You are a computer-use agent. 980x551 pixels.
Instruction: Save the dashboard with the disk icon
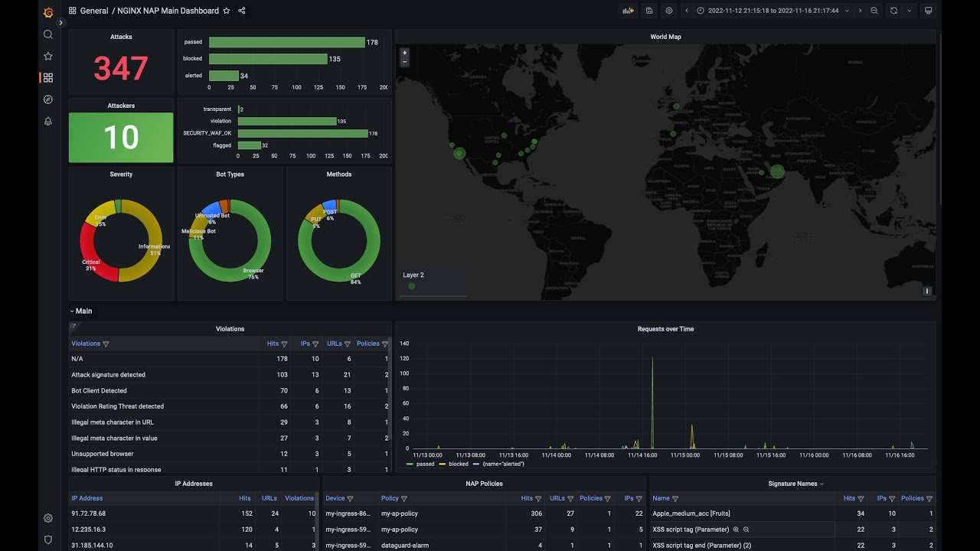[x=649, y=11]
